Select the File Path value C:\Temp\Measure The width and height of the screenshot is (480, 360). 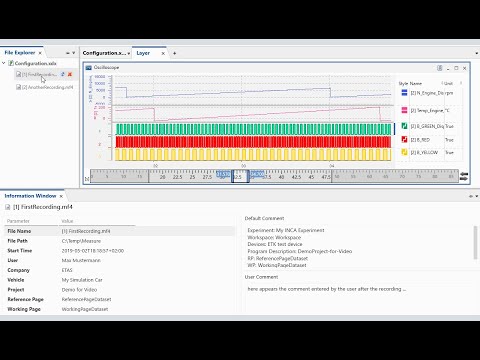[x=81, y=241]
